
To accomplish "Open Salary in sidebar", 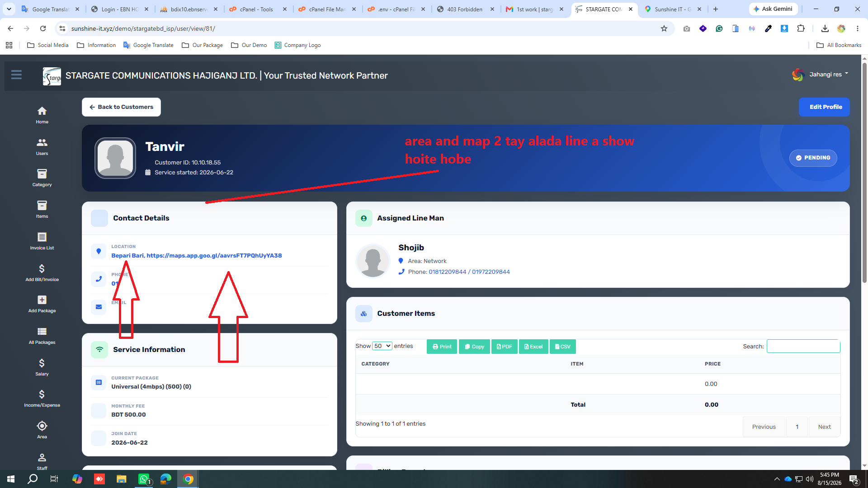I will (42, 367).
